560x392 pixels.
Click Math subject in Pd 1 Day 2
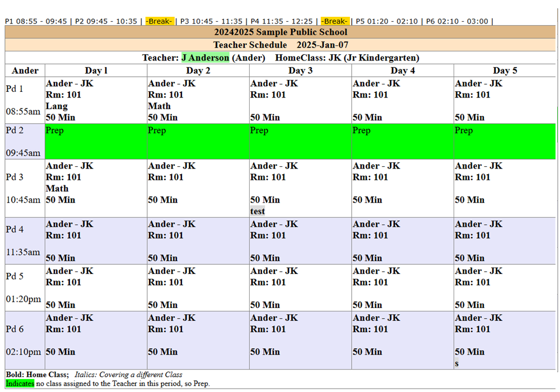point(159,106)
